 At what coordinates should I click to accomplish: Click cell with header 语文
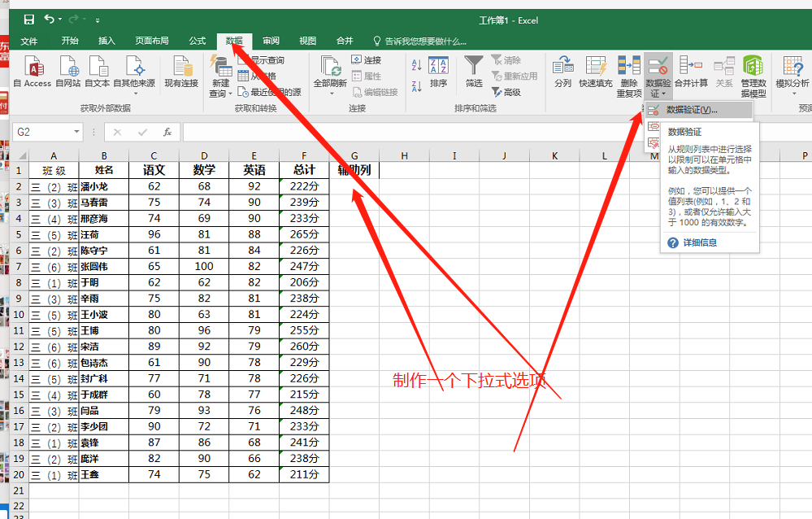pyautogui.click(x=154, y=170)
